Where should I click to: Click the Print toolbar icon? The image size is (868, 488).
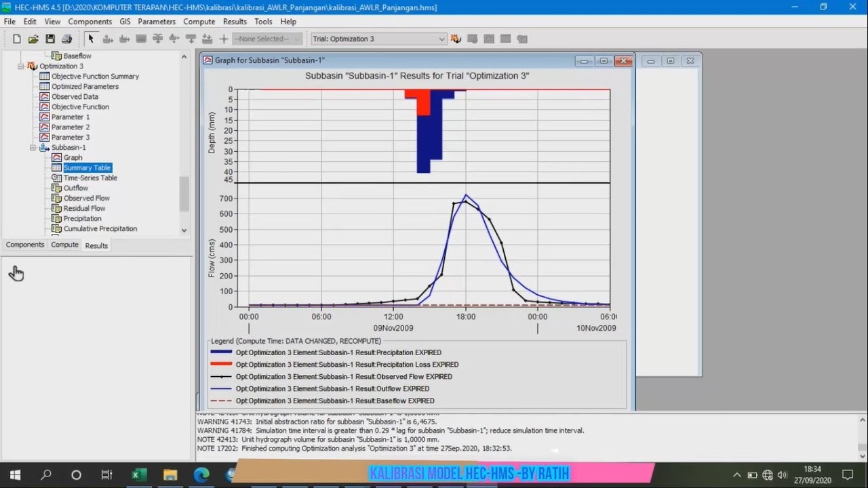click(66, 39)
